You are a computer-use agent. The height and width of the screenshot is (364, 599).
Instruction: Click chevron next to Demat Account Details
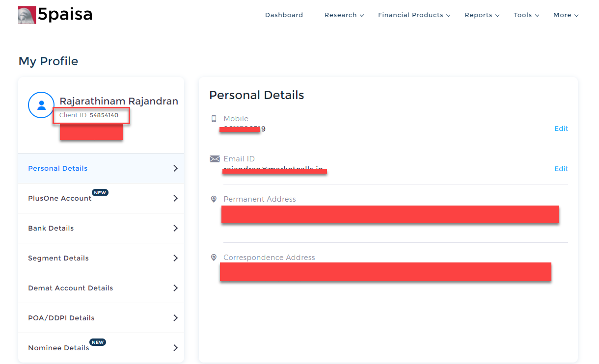175,288
